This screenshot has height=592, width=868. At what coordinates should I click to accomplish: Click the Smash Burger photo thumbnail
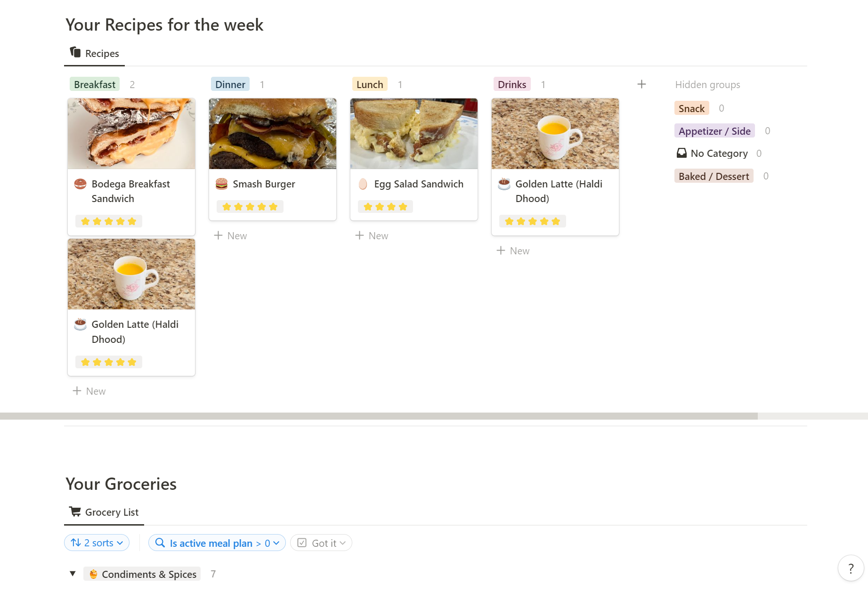click(x=272, y=133)
